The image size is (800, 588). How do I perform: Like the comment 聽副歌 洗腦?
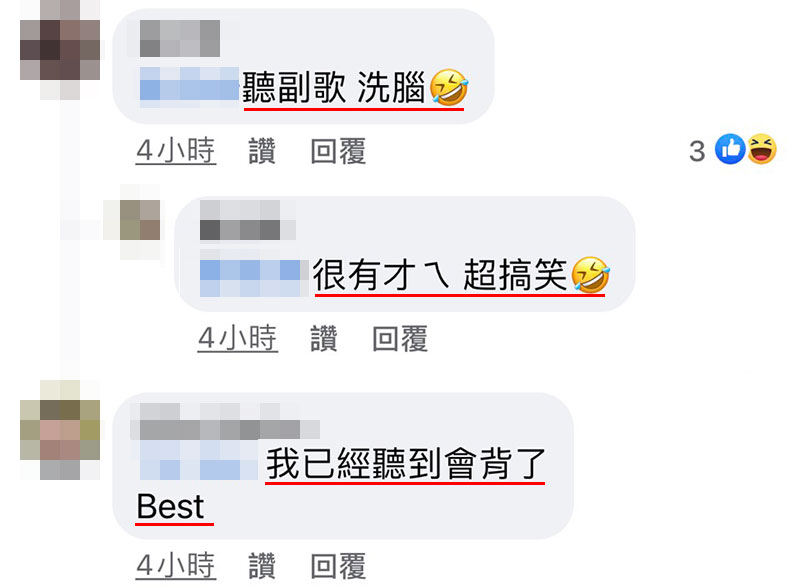262,152
